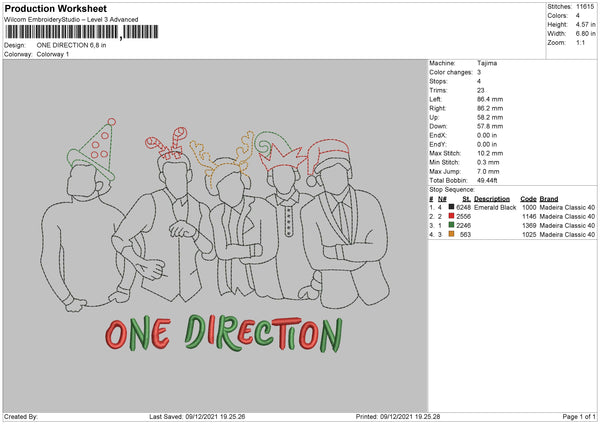The image size is (600, 424).
Task: Click the min stitch value '0.3 mm'
Action: [x=488, y=163]
